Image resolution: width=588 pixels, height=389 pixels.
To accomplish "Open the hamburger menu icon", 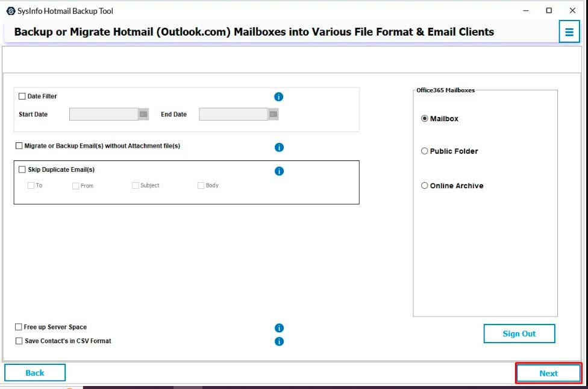I will (569, 31).
